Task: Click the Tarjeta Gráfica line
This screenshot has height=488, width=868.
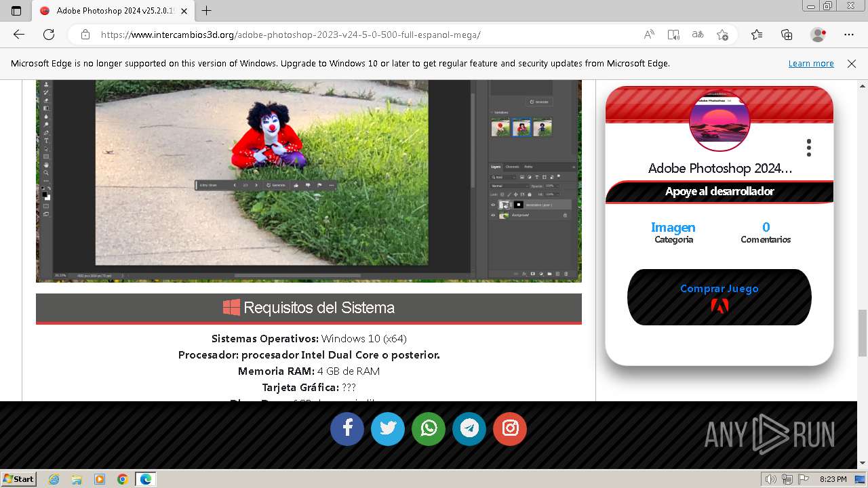Action: click(309, 387)
